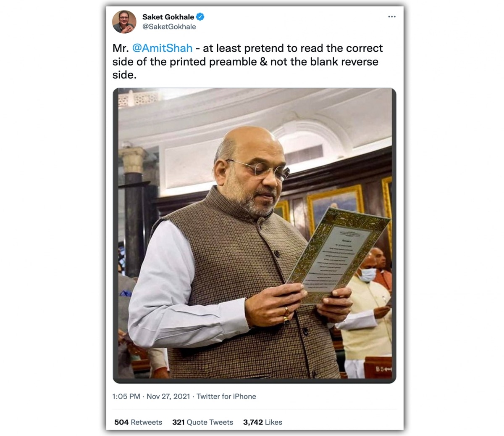Image resolution: width=504 pixels, height=436 pixels.
Task: Open the three-dot more options menu
Action: [x=392, y=17]
